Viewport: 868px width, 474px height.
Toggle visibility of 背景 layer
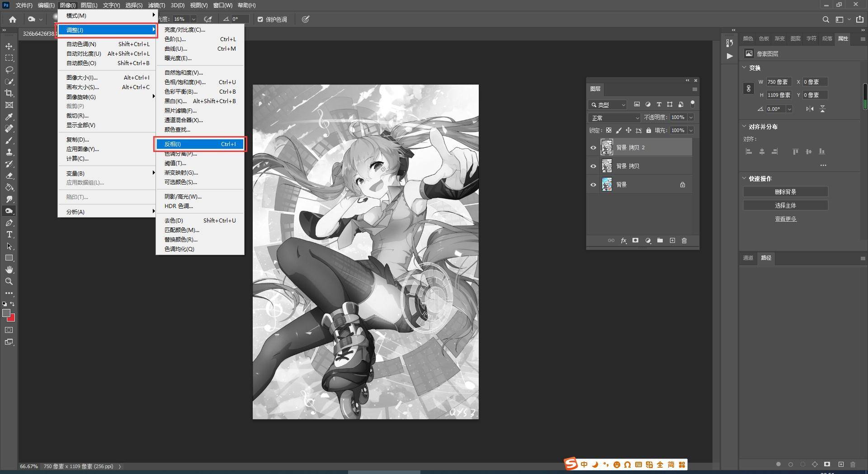tap(593, 185)
